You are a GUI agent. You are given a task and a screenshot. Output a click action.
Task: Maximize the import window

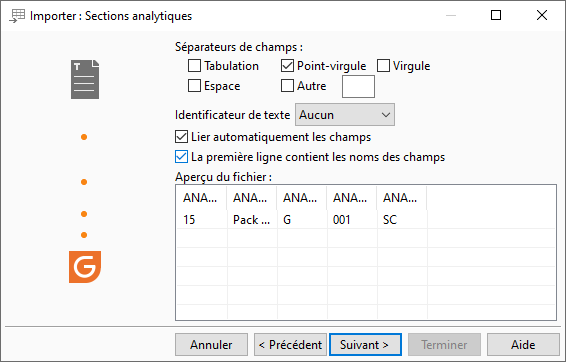click(x=496, y=15)
